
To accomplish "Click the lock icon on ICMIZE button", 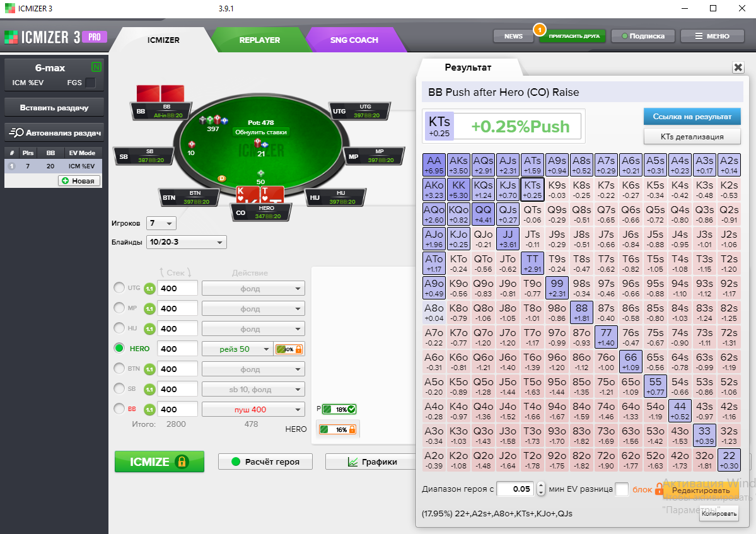I will click(182, 461).
